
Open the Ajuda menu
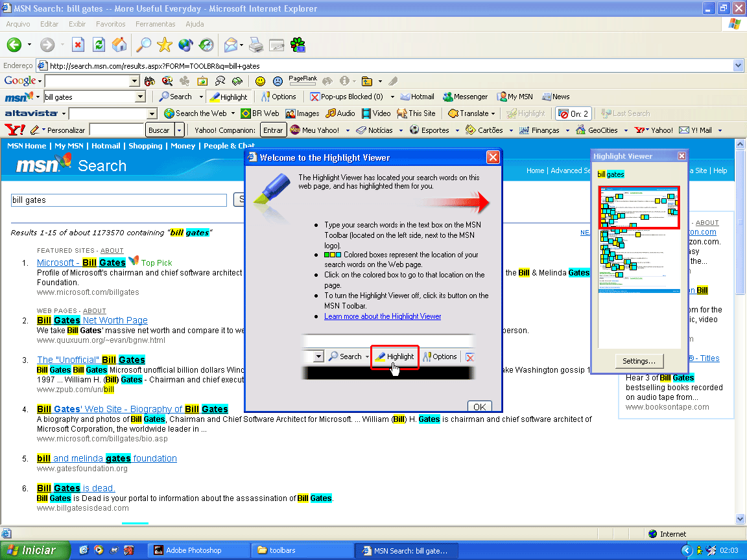195,24
